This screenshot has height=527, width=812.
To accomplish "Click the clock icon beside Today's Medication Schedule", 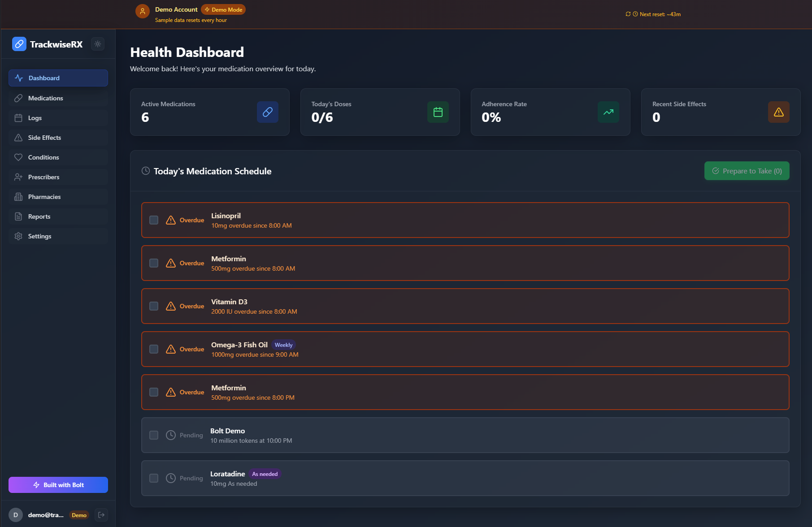I will 146,171.
